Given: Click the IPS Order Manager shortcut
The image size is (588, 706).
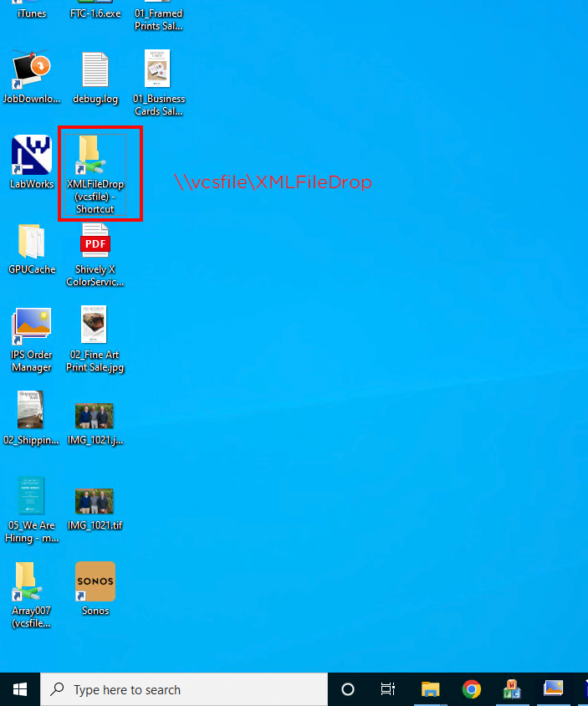Looking at the screenshot, I should [31, 327].
